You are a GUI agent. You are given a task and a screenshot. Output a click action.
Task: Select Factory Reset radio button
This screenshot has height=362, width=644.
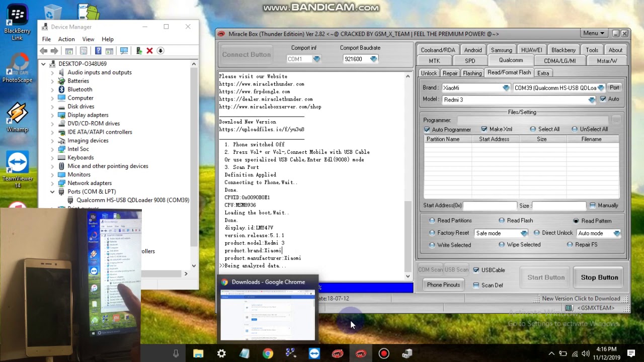pyautogui.click(x=432, y=233)
